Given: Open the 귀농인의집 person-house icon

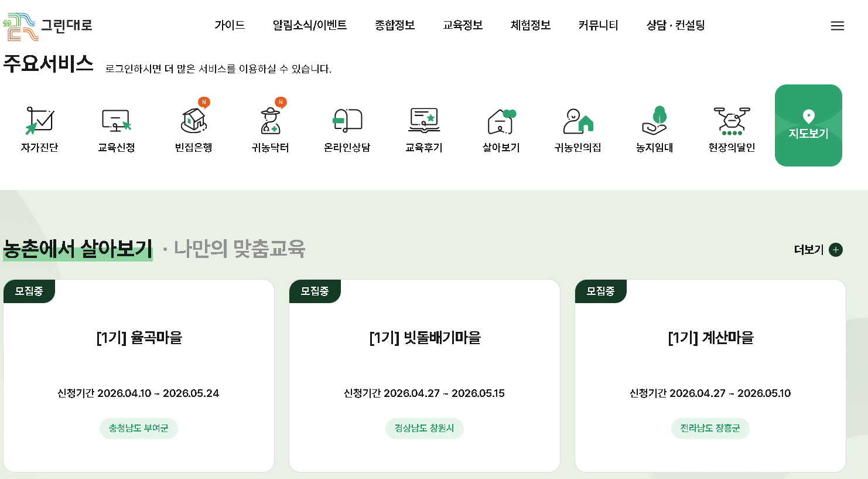Looking at the screenshot, I should (x=578, y=121).
